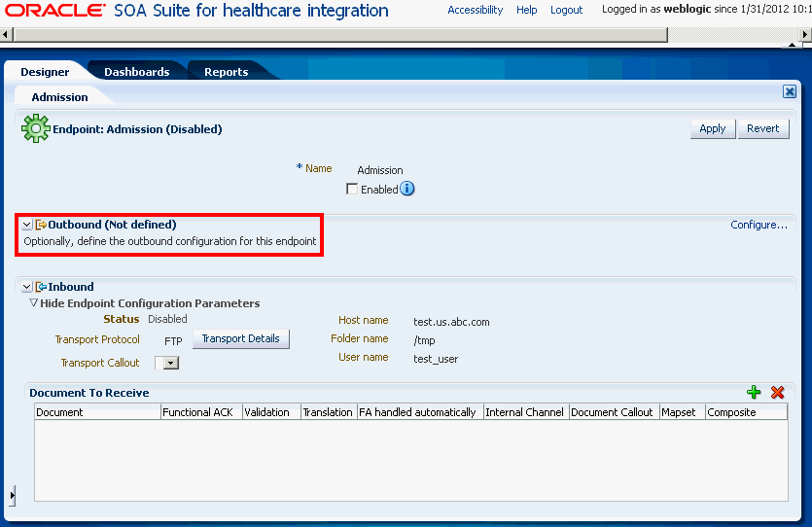Delete document with red X icon
The height and width of the screenshot is (527, 812).
click(x=777, y=393)
